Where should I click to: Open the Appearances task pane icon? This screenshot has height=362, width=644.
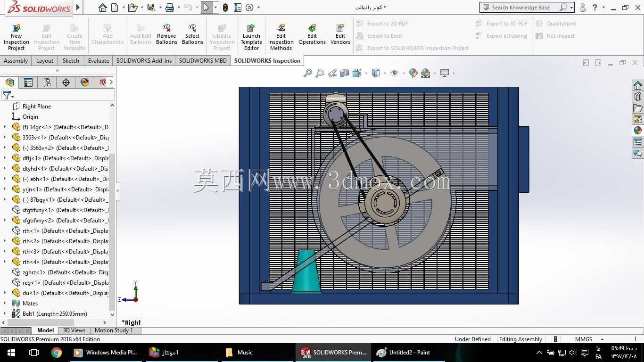(x=638, y=131)
